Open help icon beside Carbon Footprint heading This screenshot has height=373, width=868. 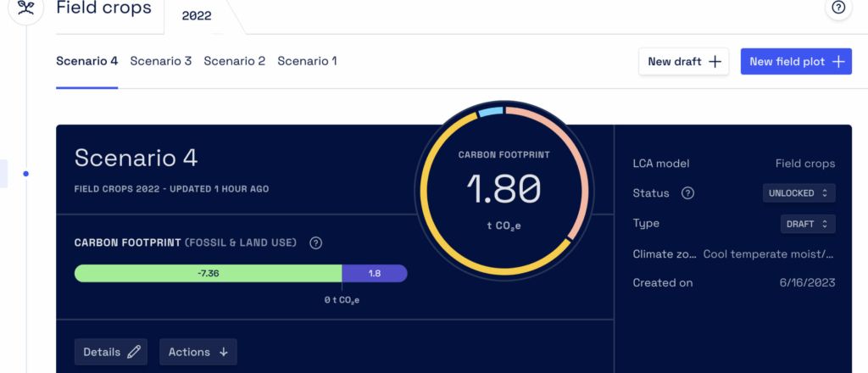pyautogui.click(x=315, y=243)
